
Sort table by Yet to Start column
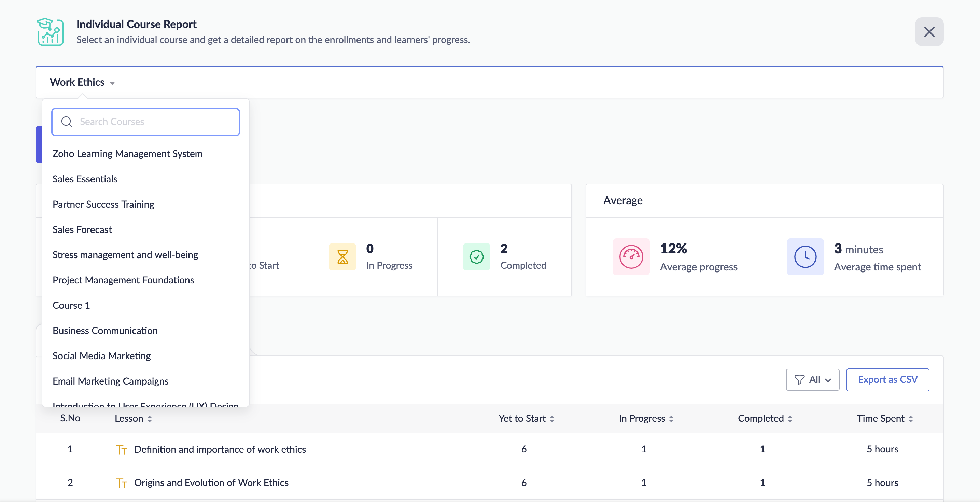551,419
